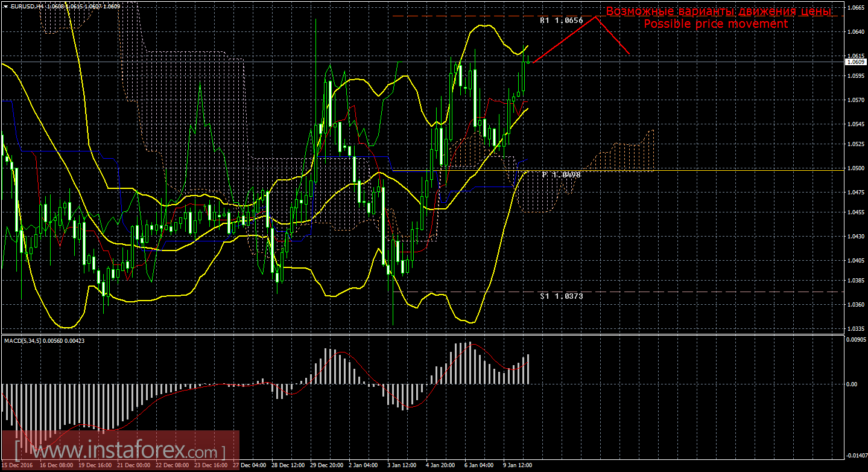Click the 1.0665 price axis label
The height and width of the screenshot is (472, 868).
pyautogui.click(x=855, y=8)
